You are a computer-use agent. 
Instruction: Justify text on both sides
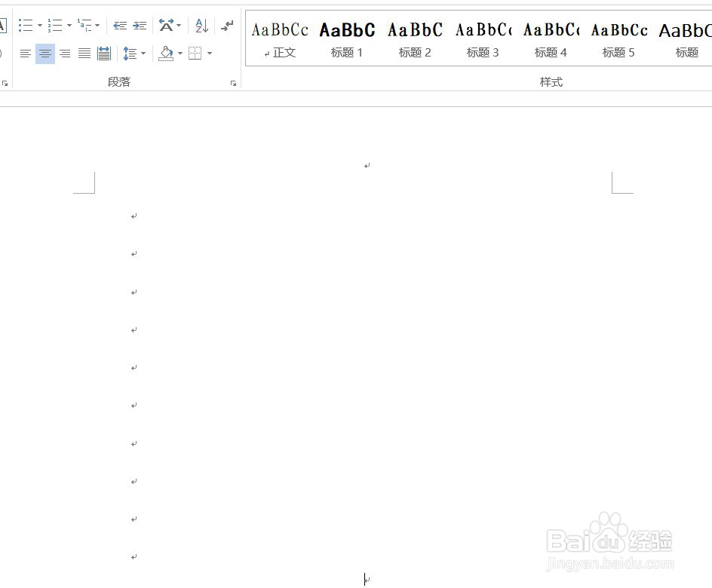(x=84, y=54)
